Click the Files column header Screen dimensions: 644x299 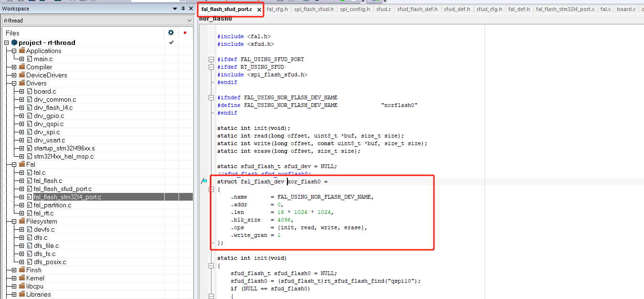pos(12,33)
